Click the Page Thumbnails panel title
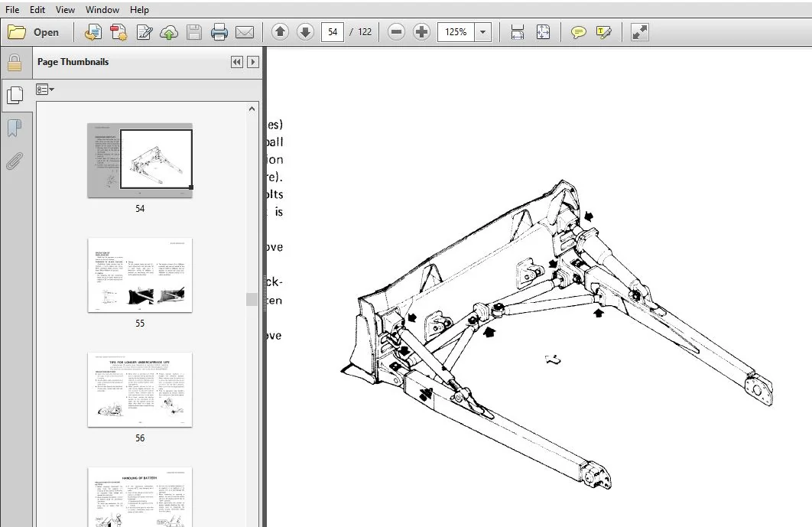This screenshot has width=812, height=527. coord(73,62)
